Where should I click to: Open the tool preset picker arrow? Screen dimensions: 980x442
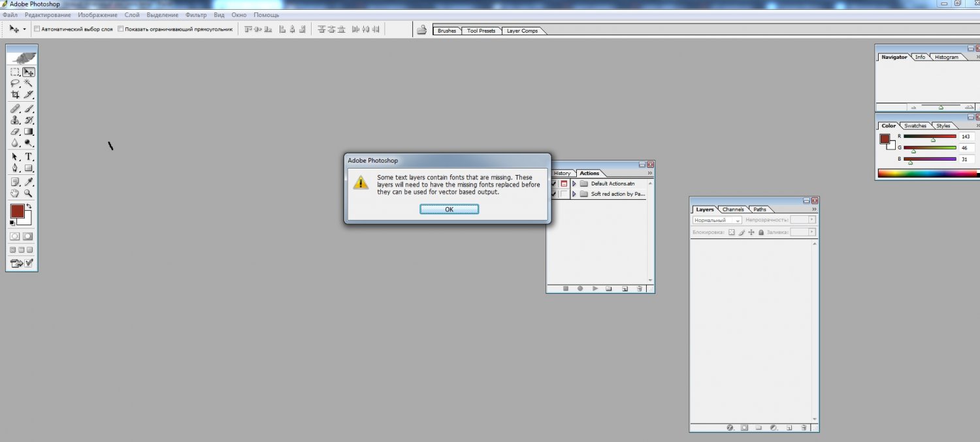[25, 29]
